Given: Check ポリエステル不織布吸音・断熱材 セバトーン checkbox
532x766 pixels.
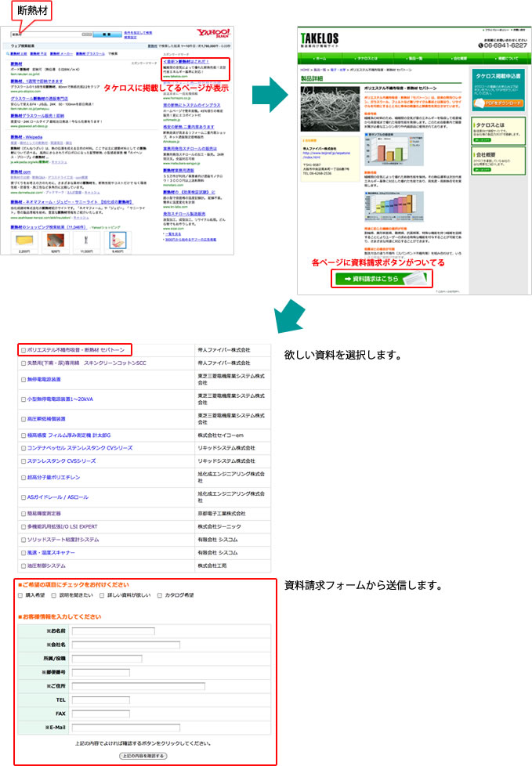Looking at the screenshot, I should point(23,350).
